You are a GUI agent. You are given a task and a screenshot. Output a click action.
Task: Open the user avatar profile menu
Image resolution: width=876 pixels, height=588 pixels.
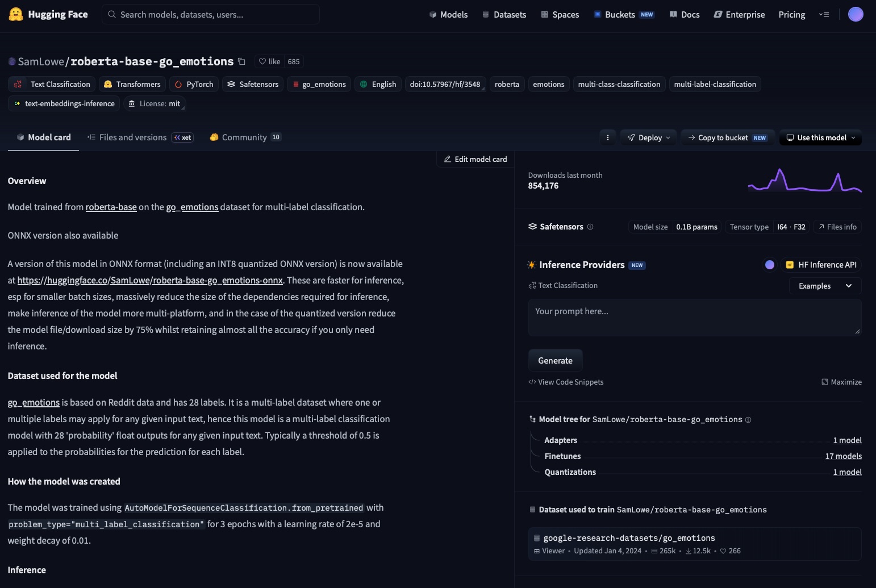coord(856,14)
